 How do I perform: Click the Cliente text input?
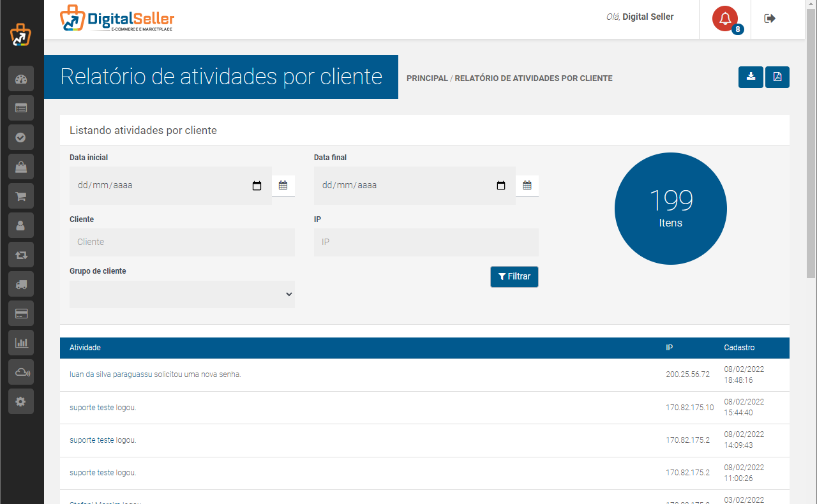pos(182,242)
